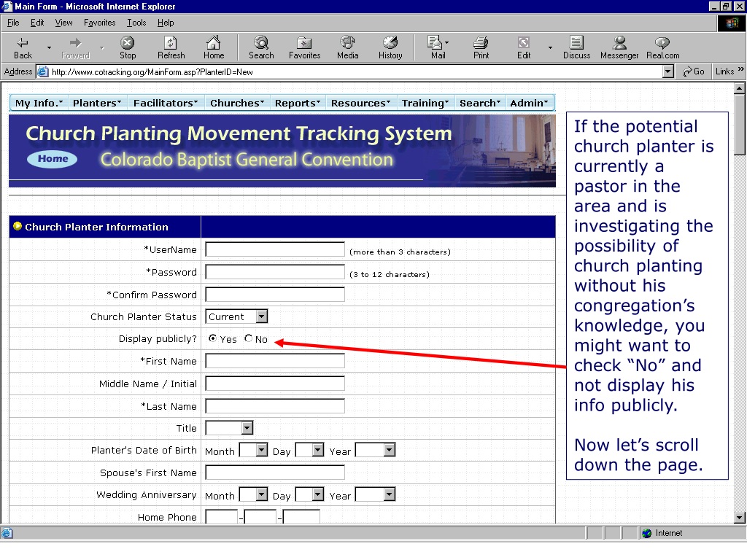Expand the Back button history arrow
Screen dimensions: 747x560
(49, 47)
